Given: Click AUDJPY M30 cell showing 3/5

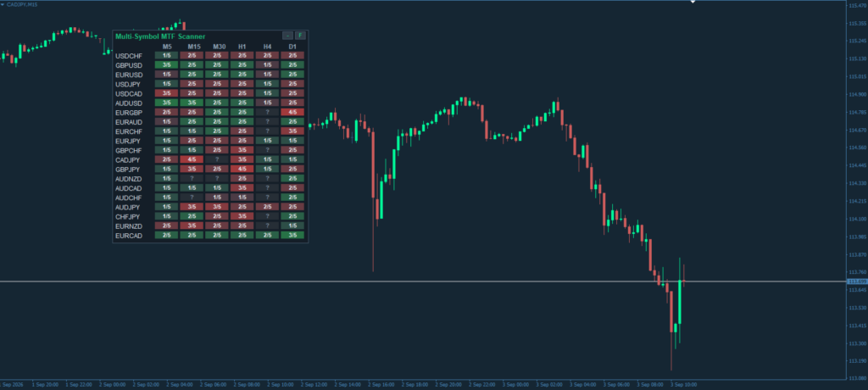Looking at the screenshot, I should click(x=217, y=206).
